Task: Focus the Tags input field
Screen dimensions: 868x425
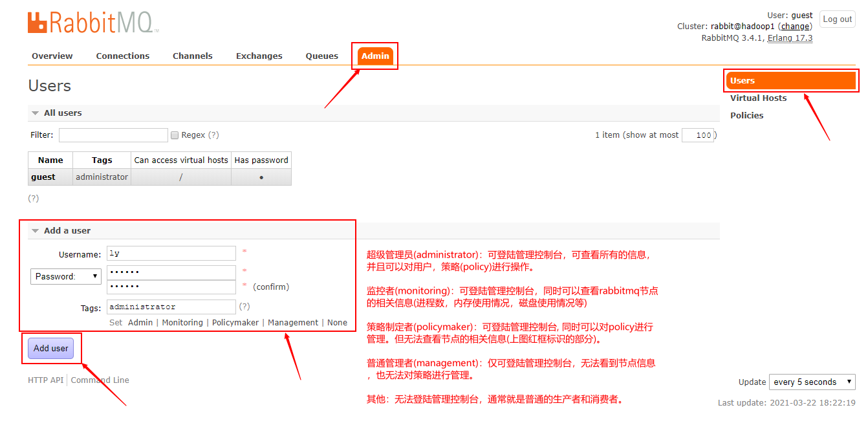Action: tap(171, 307)
